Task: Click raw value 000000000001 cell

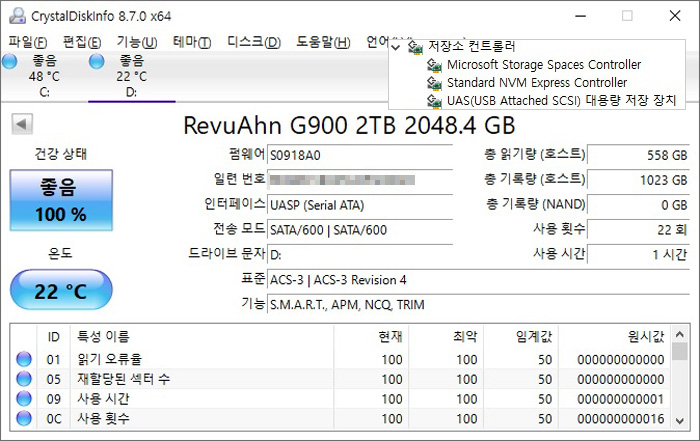Action: 621,399
